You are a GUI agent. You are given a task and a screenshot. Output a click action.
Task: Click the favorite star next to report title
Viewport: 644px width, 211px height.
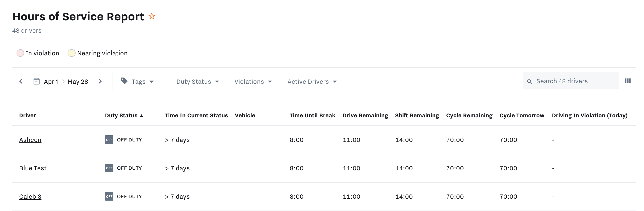[151, 17]
